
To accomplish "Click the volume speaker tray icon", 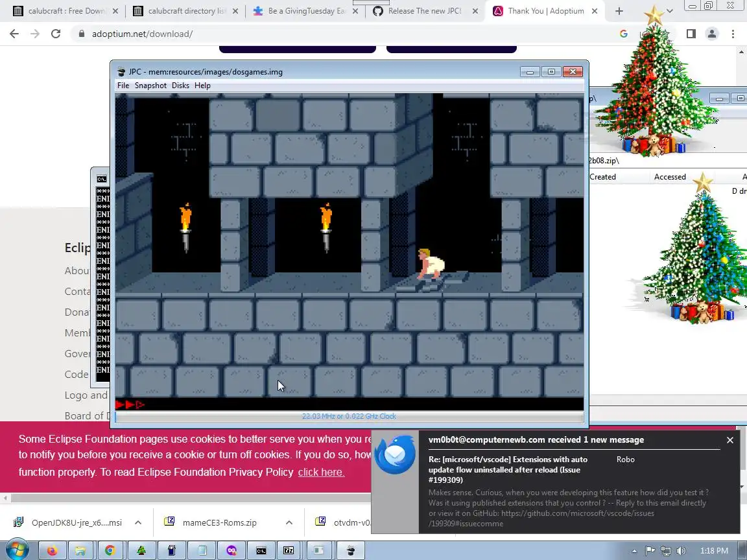I will pos(682,550).
